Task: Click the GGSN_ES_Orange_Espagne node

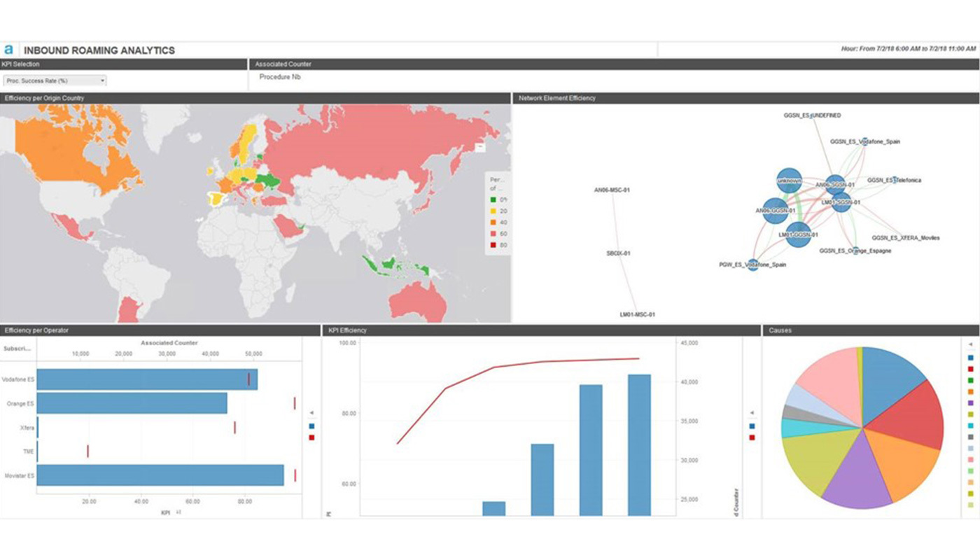Action: pos(857,249)
